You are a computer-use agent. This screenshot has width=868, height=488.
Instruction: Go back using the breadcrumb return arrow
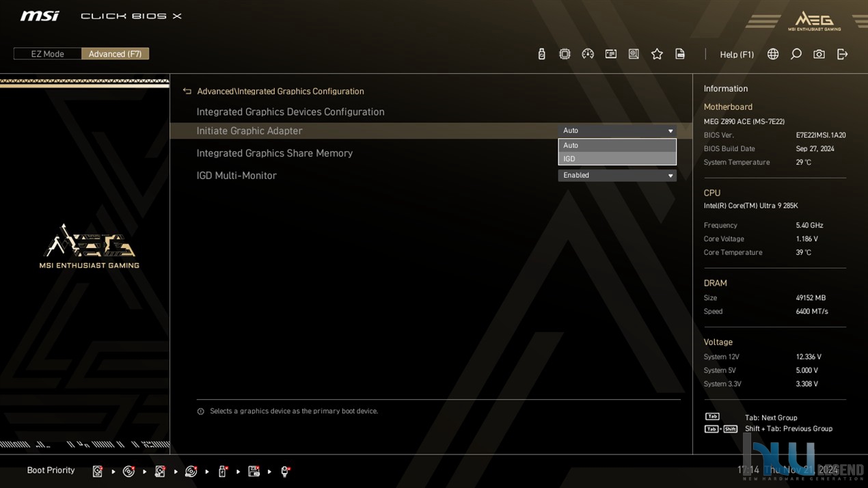tap(187, 91)
